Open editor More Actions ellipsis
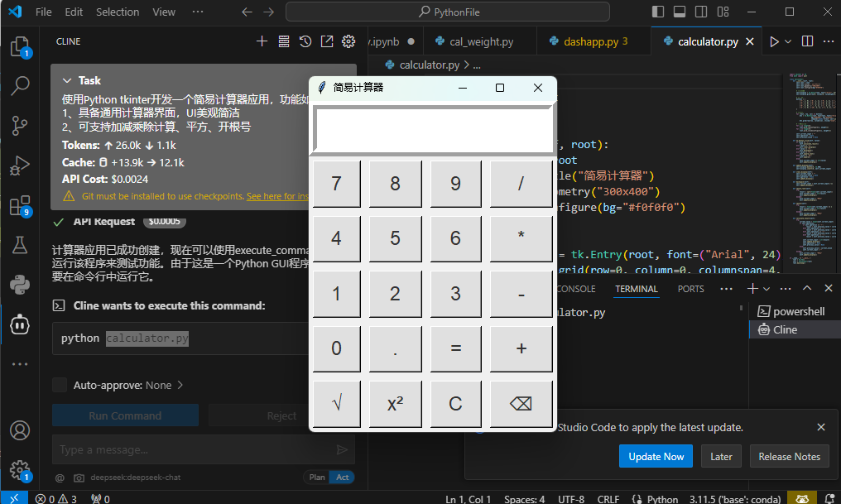841x504 pixels. click(x=828, y=41)
